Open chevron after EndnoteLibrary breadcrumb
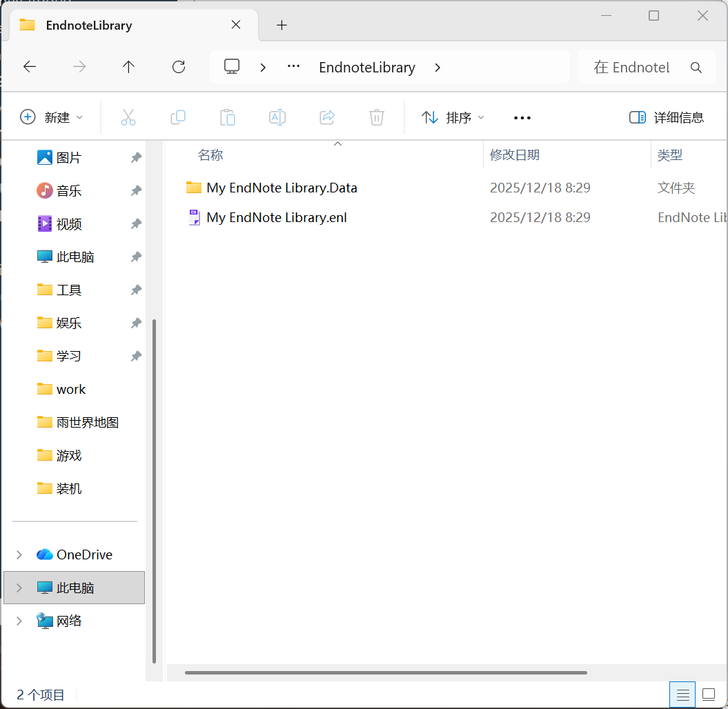728x709 pixels. click(437, 68)
